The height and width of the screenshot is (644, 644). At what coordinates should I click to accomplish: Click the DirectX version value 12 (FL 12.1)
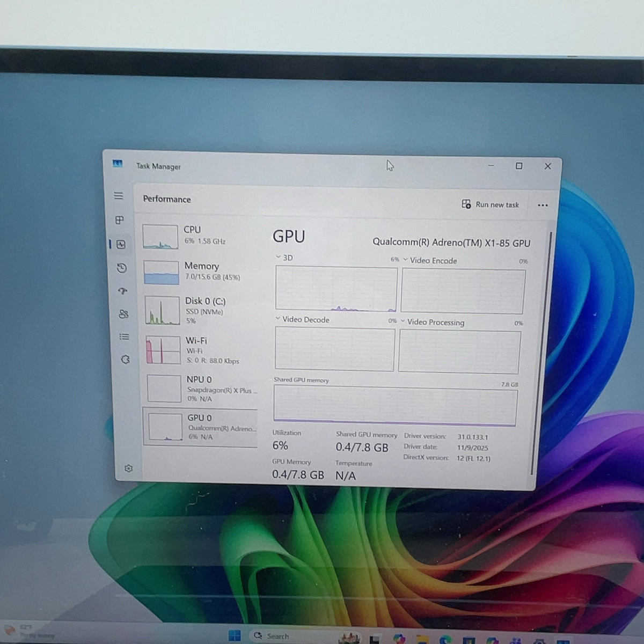coord(473,458)
